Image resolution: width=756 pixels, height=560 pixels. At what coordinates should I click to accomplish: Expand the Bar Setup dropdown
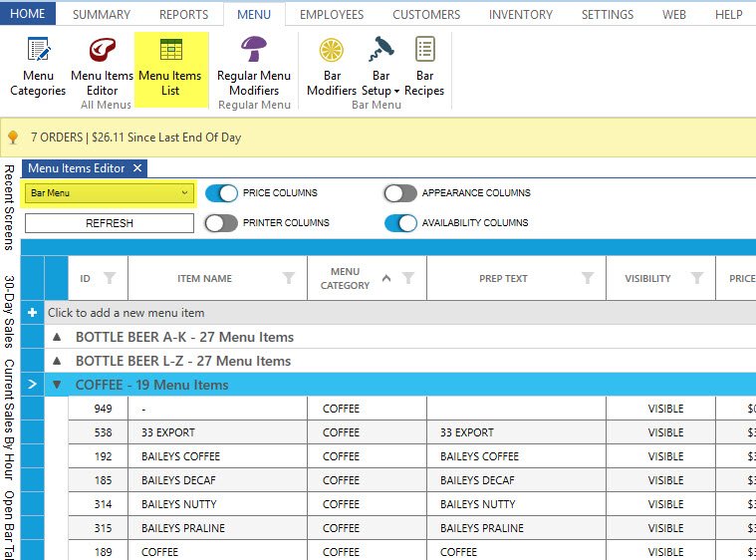[x=382, y=90]
